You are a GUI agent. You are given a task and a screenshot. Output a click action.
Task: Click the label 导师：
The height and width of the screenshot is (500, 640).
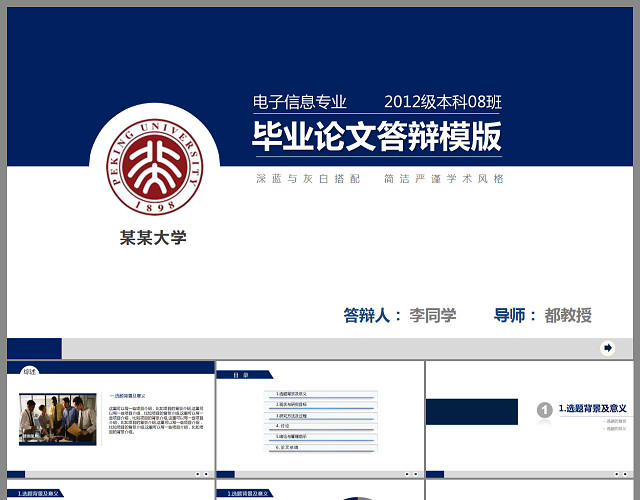(x=515, y=315)
